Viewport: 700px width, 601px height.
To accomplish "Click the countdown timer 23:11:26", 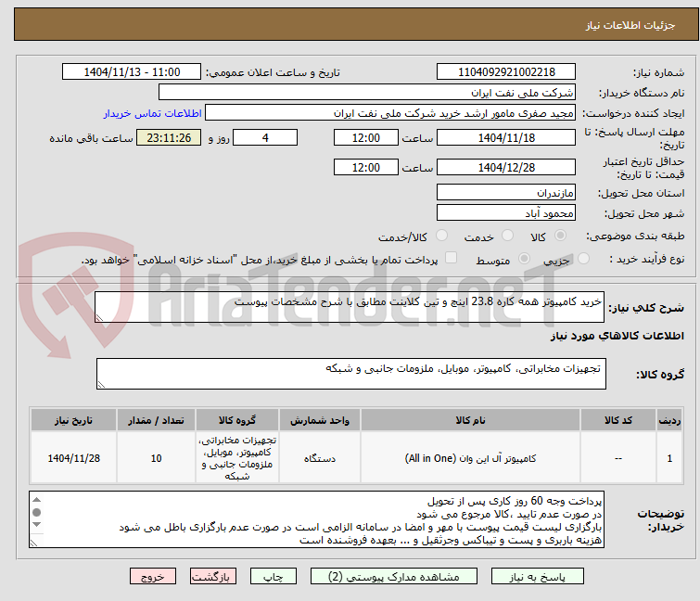I will 169,137.
